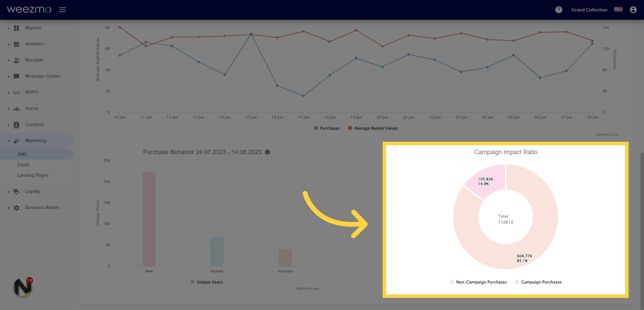Open the user account profile icon
The image size is (644, 310).
coord(633,10)
